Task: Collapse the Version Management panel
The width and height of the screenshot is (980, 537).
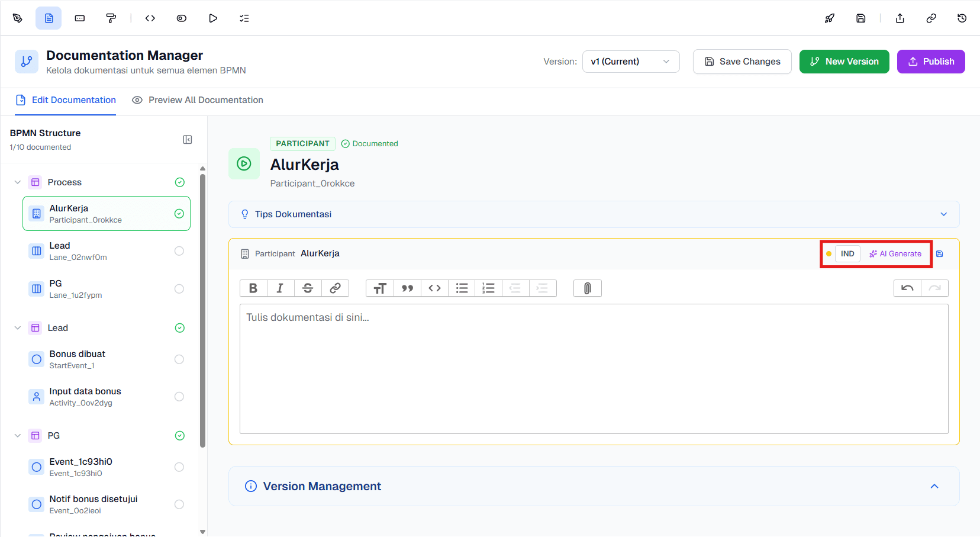Action: click(x=934, y=486)
